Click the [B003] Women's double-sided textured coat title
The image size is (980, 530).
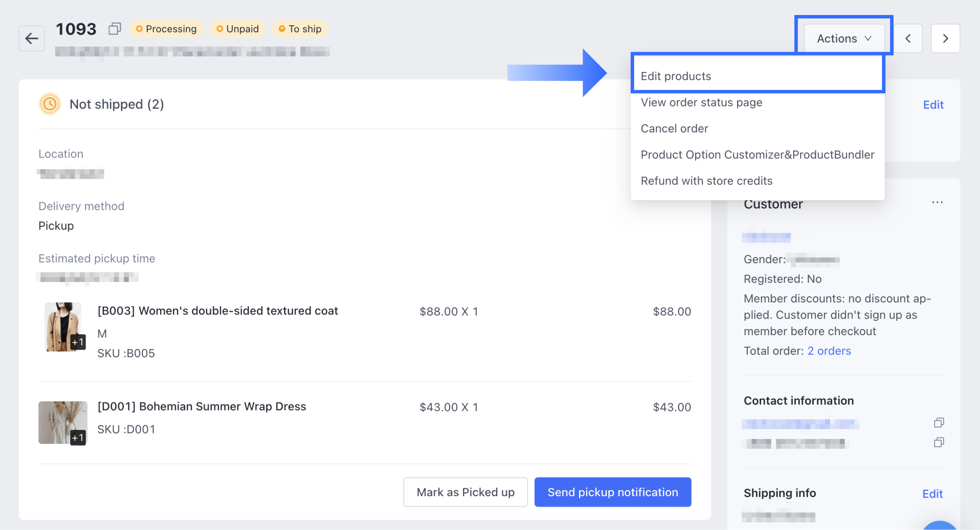pos(218,311)
